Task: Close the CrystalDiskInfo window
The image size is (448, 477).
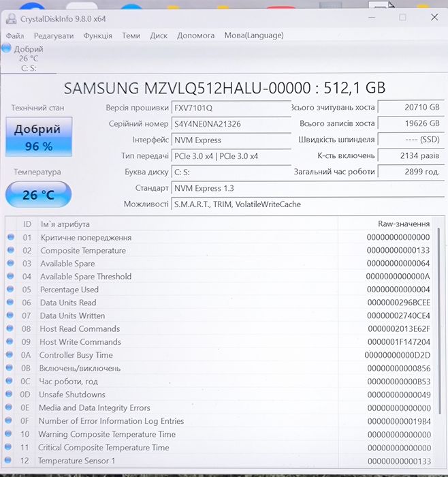Action: 434,17
